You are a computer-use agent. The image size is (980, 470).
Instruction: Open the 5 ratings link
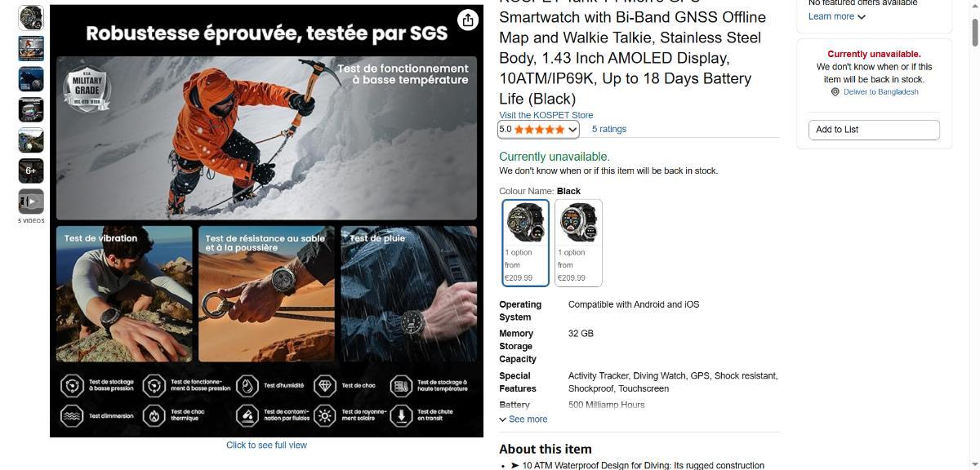(x=609, y=129)
